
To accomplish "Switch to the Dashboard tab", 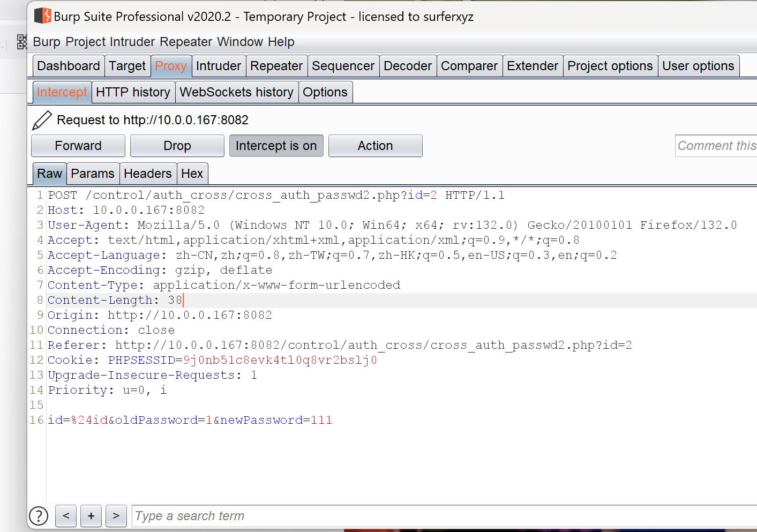I will [x=69, y=66].
